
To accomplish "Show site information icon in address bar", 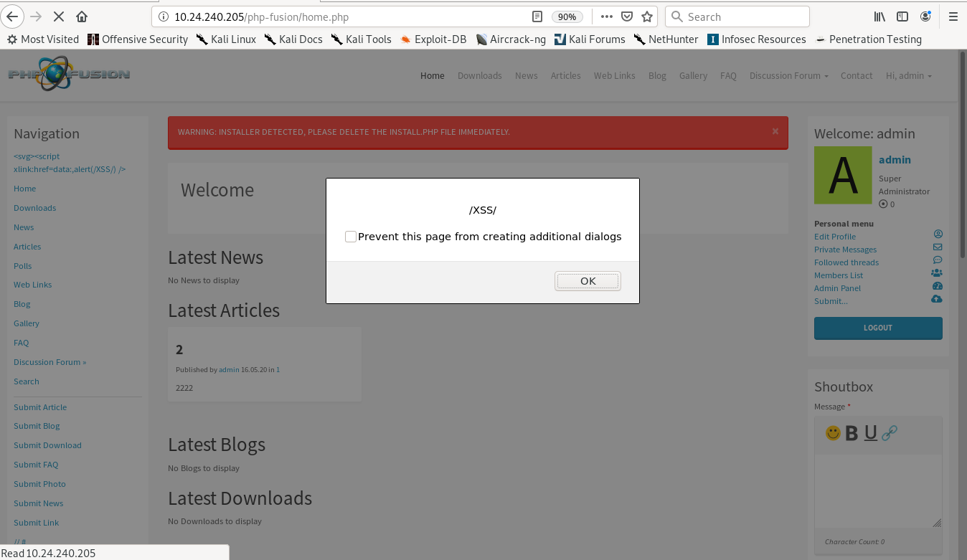I will coord(163,16).
